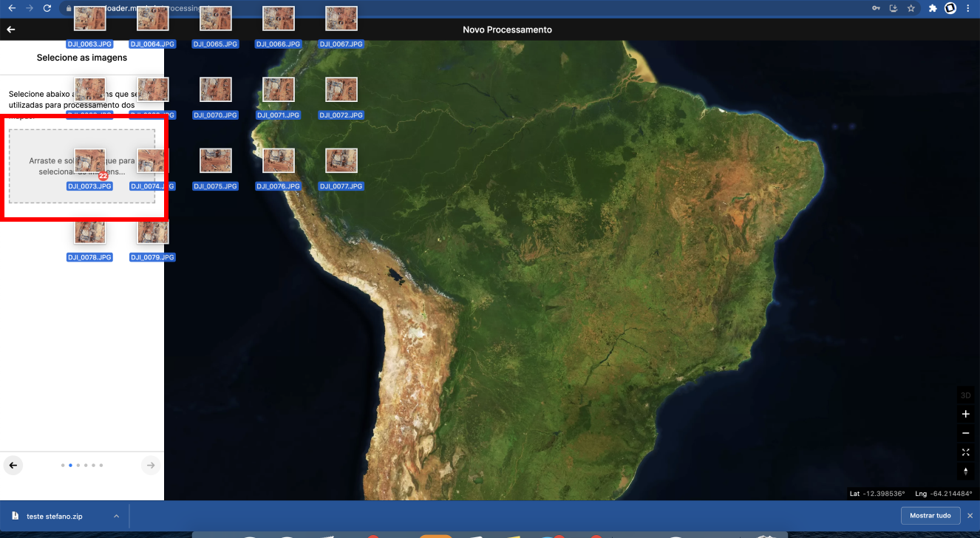This screenshot has height=538, width=980.
Task: Select a pagination dot in the side panel
Action: pos(70,465)
